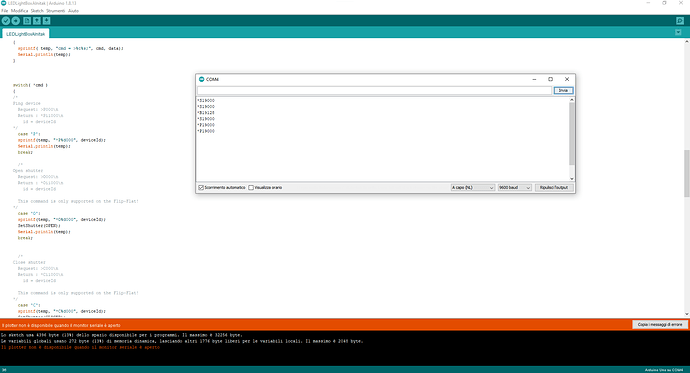
Task: Open the Strumenti menu
Action: pyautogui.click(x=55, y=11)
